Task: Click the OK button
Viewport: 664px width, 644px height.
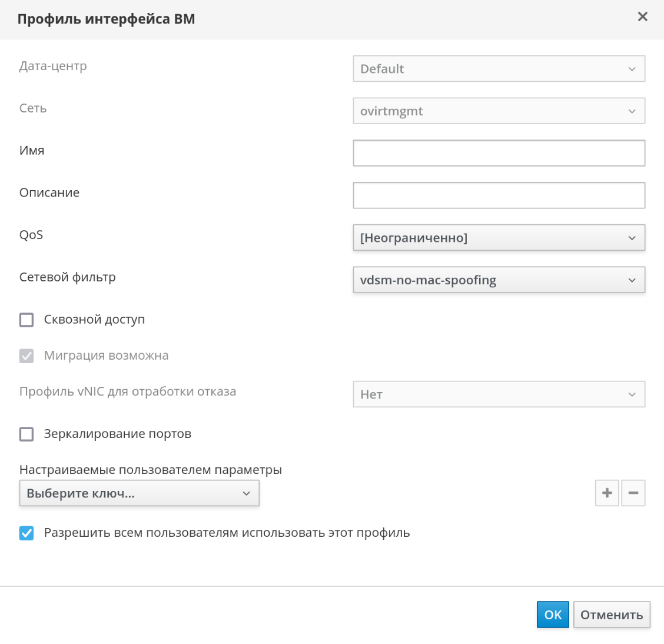Action: click(x=553, y=615)
